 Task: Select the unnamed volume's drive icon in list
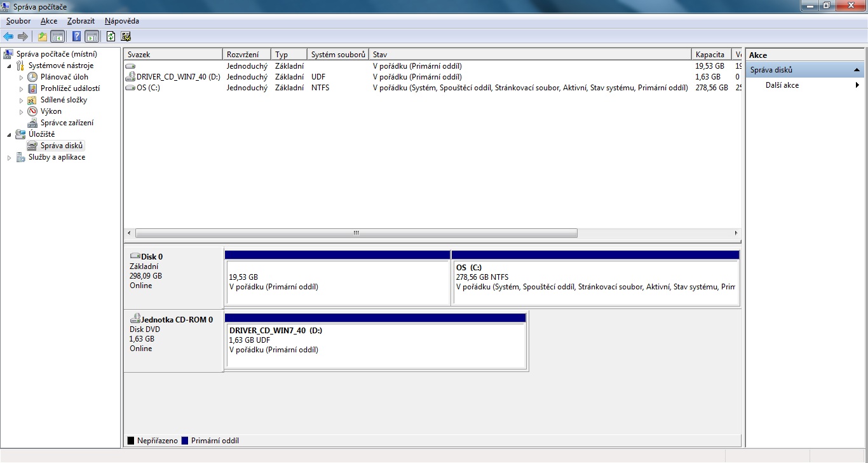130,66
